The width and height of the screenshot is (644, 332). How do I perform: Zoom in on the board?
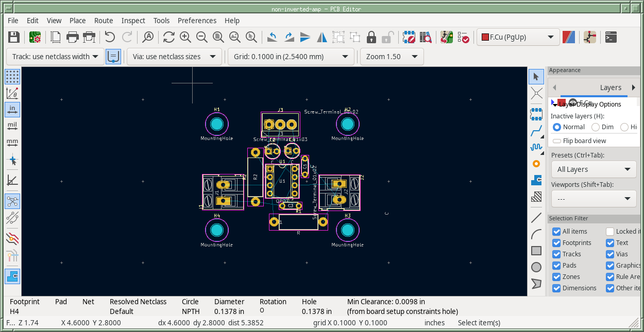click(x=185, y=37)
